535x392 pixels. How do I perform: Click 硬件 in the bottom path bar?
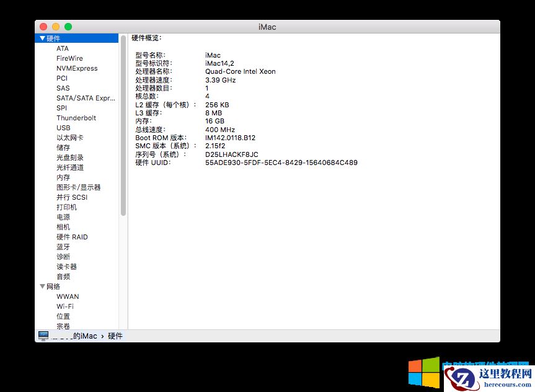[x=115, y=336]
